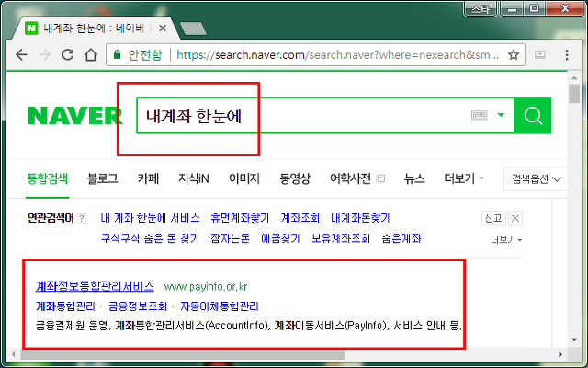This screenshot has width=588, height=368.
Task: Click the 연관검색어 label text
Action: tap(51, 218)
